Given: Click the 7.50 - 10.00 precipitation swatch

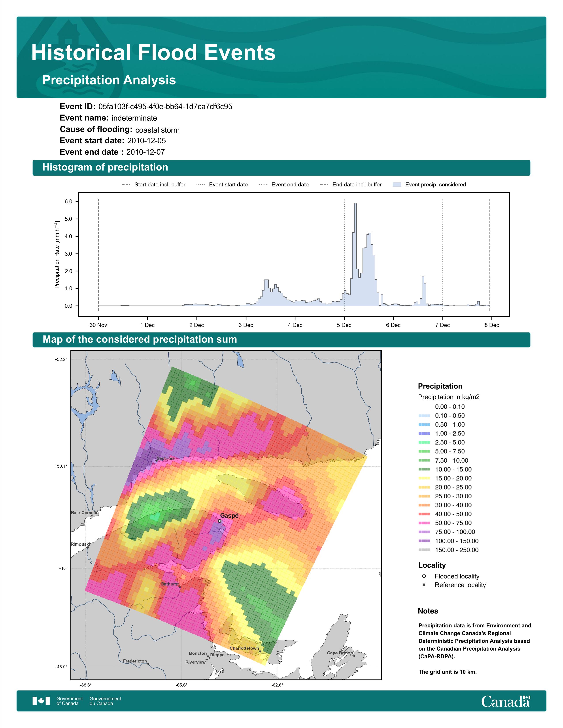Looking at the screenshot, I should click(424, 460).
